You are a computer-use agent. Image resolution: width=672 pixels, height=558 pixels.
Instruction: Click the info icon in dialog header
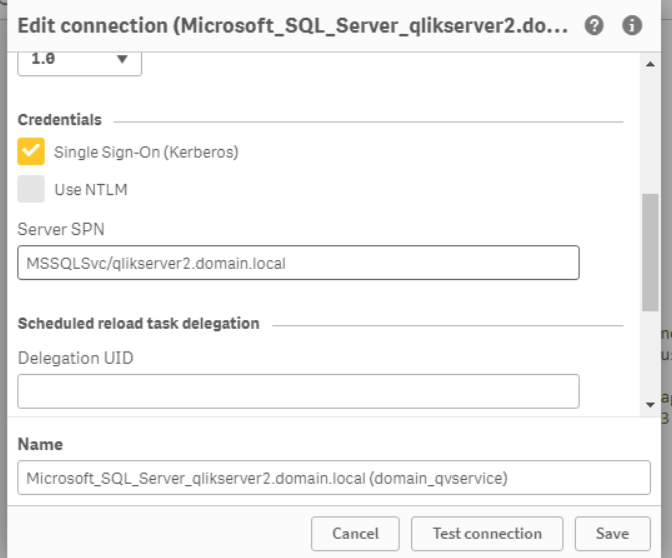(x=632, y=26)
